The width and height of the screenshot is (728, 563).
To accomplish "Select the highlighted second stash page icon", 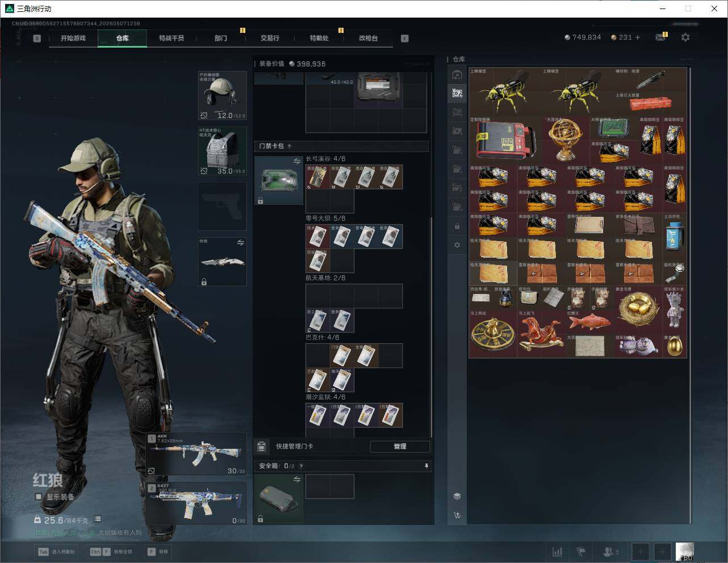I will click(x=457, y=93).
